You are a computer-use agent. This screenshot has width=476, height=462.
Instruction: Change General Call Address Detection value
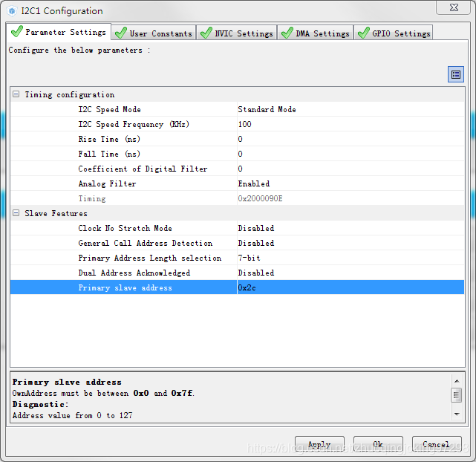click(x=351, y=243)
